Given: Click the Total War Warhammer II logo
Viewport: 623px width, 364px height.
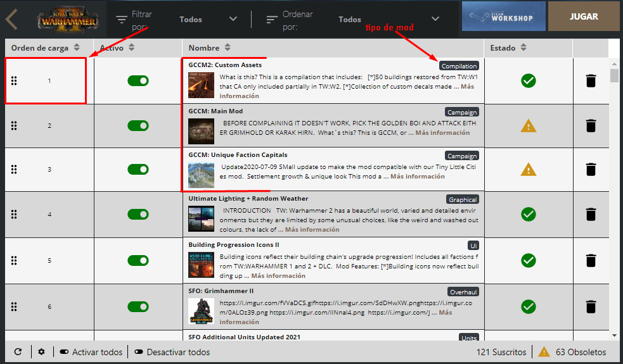Looking at the screenshot, I should point(68,19).
